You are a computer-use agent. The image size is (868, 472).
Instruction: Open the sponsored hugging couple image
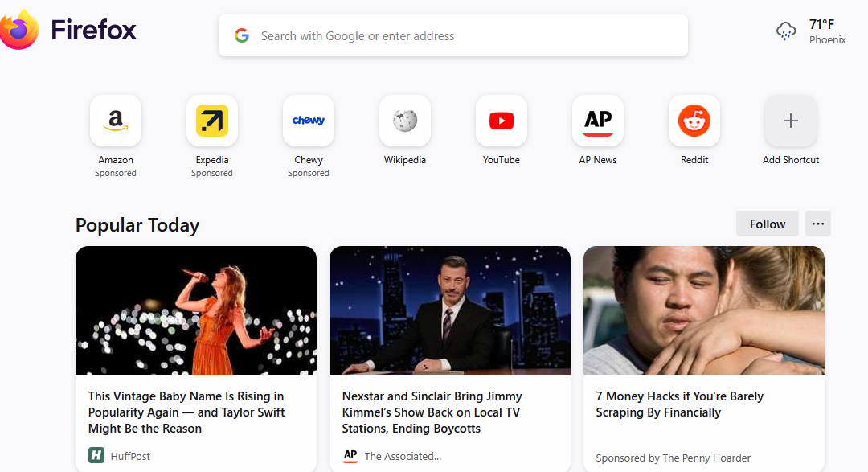[704, 310]
